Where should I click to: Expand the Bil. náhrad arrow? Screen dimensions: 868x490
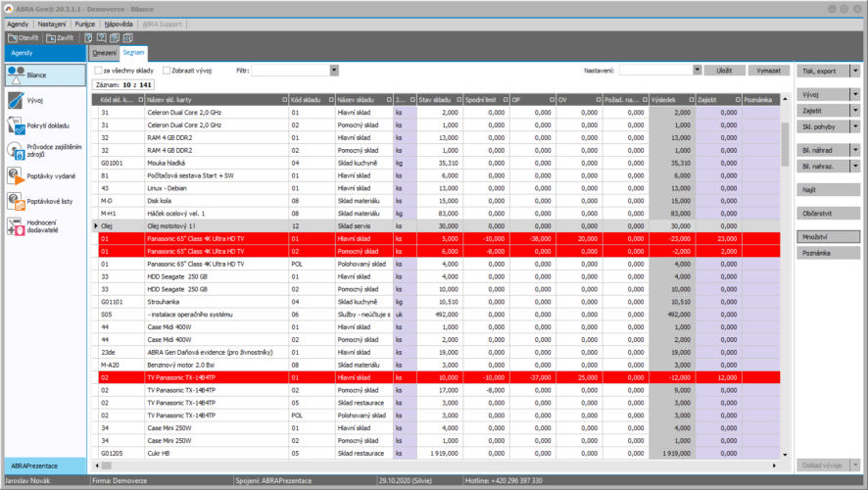(x=855, y=150)
